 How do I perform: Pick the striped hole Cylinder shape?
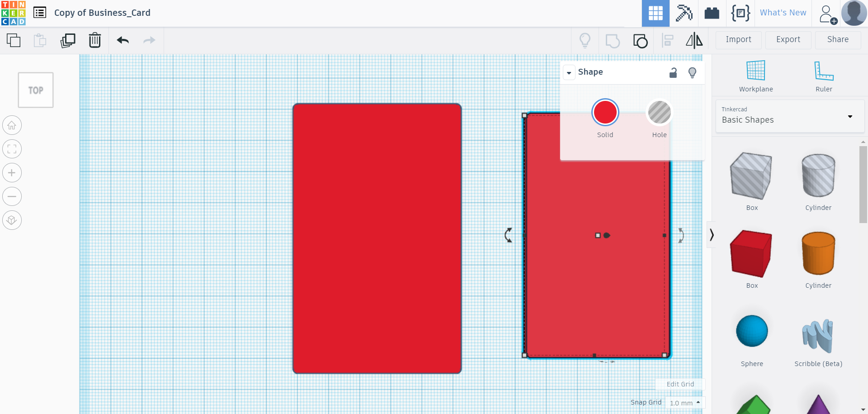click(818, 176)
